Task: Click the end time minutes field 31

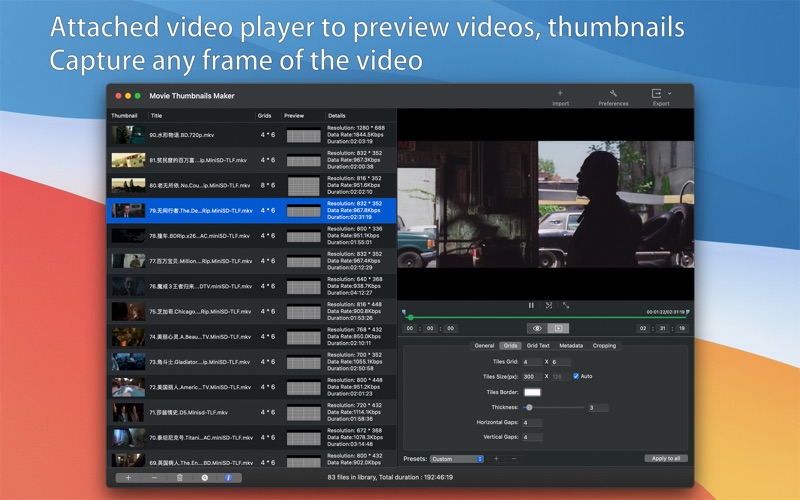Action: click(662, 329)
